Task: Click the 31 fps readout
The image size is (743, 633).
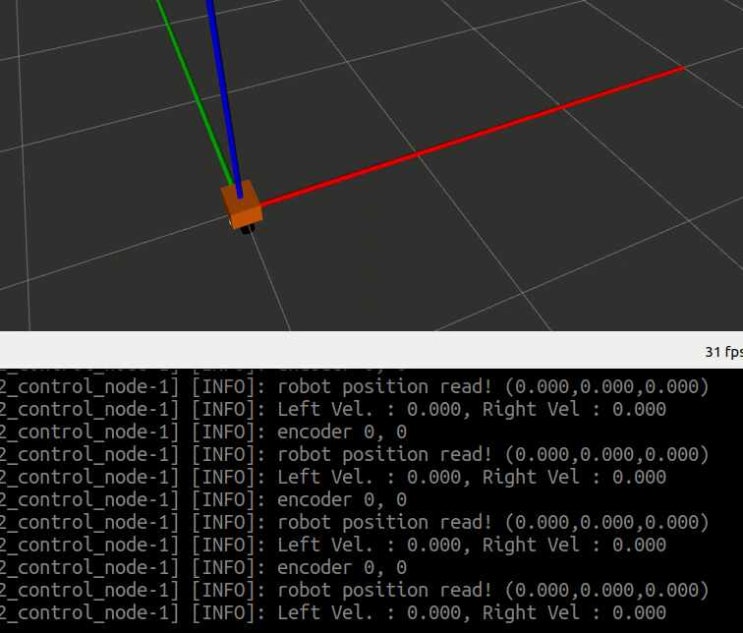Action: pos(722,352)
